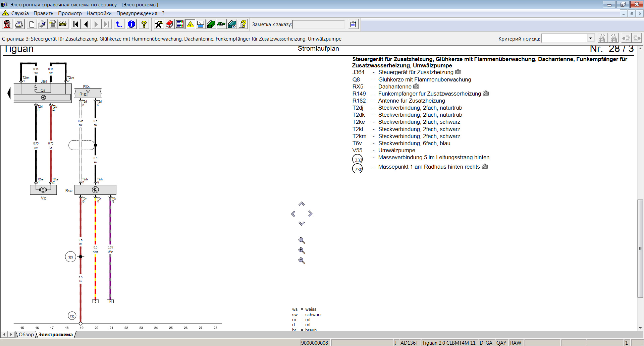644x346 pixels.
Task: Click the scroll-down arrow of the diagram
Action: pos(640,328)
